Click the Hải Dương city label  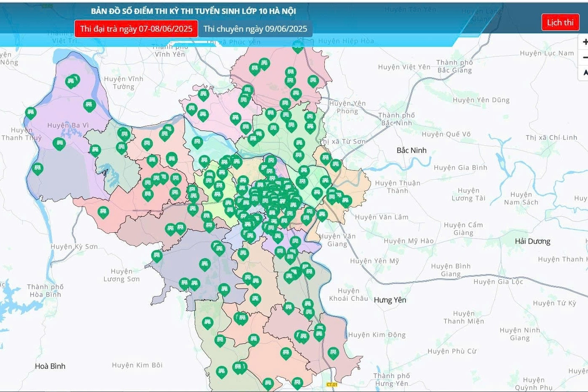(x=532, y=241)
